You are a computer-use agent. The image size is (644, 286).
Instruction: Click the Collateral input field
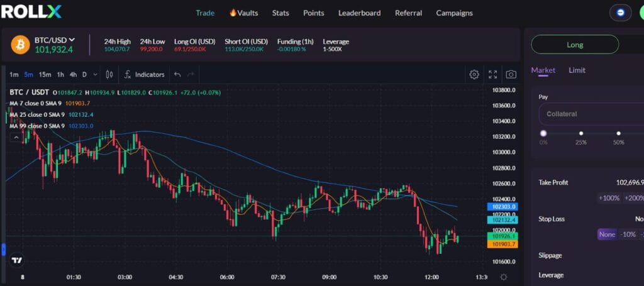point(591,114)
